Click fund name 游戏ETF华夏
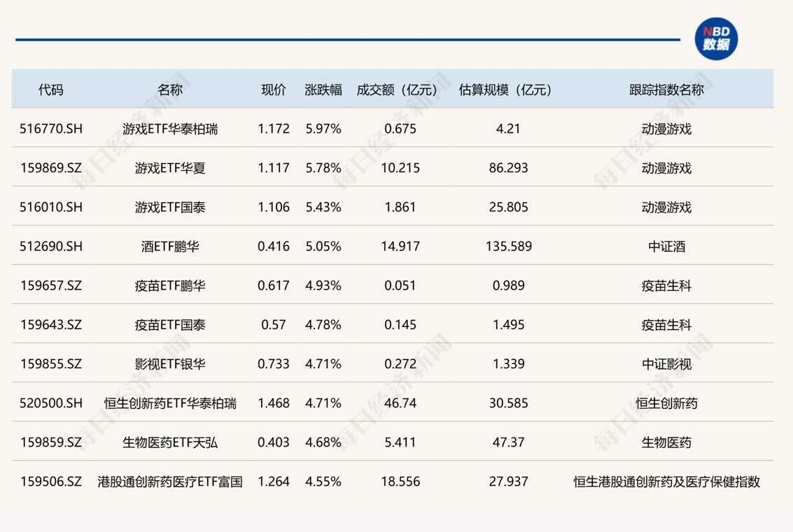This screenshot has width=793, height=532. coord(170,168)
